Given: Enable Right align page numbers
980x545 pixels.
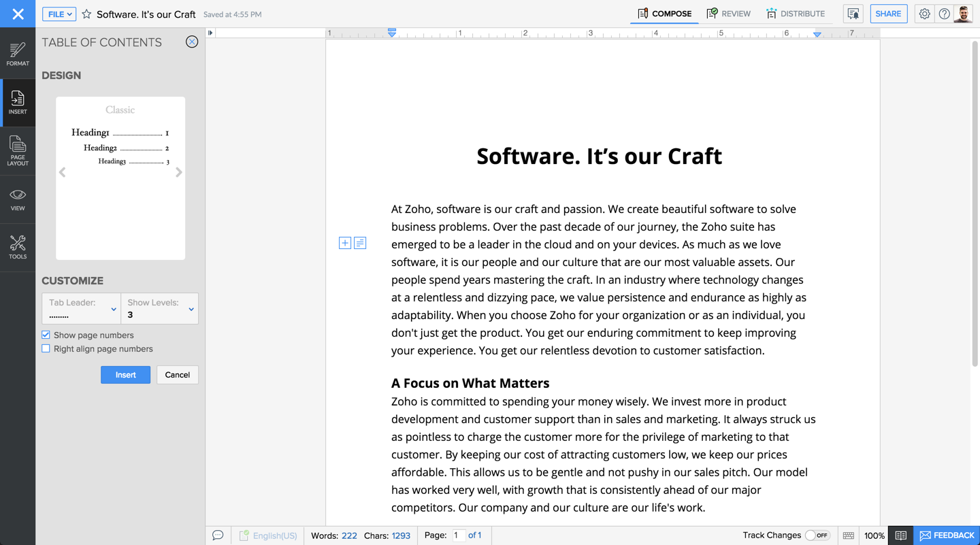Looking at the screenshot, I should tap(46, 348).
